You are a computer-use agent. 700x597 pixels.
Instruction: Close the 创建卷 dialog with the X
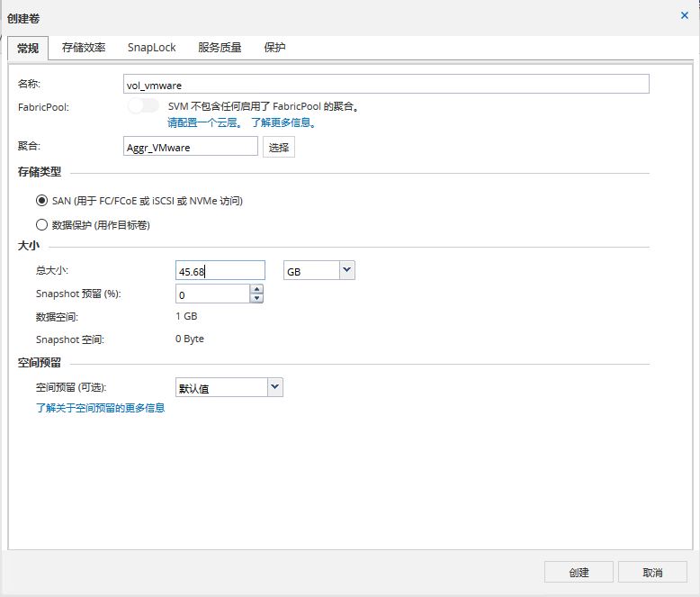tap(684, 15)
